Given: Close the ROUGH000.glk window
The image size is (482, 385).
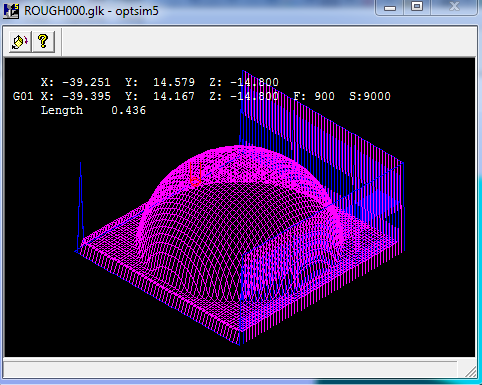Looking at the screenshot, I should coord(454,7).
